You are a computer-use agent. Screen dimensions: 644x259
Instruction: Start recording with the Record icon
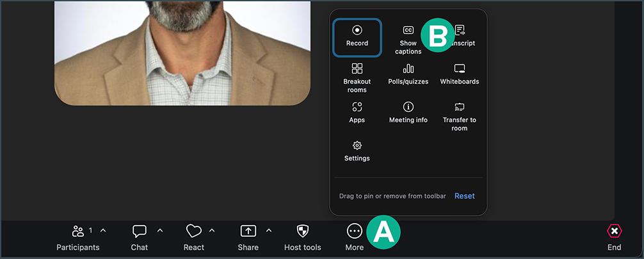(x=357, y=36)
